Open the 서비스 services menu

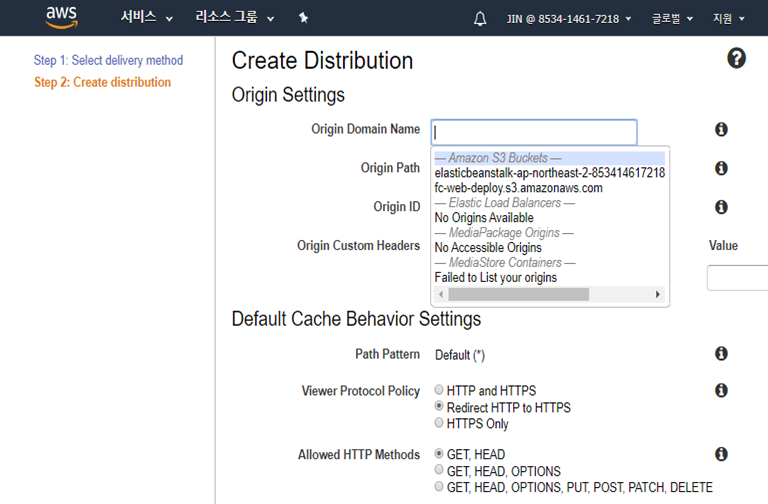[146, 18]
